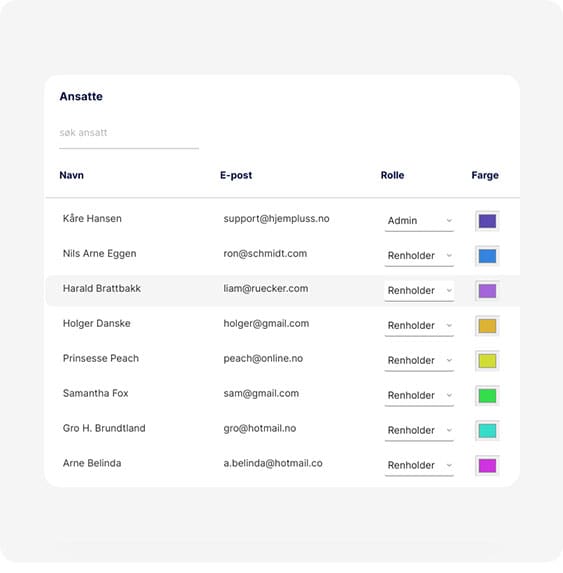This screenshot has width=563, height=573.
Task: Open Arne Belinda's role dropdown
Action: [419, 465]
